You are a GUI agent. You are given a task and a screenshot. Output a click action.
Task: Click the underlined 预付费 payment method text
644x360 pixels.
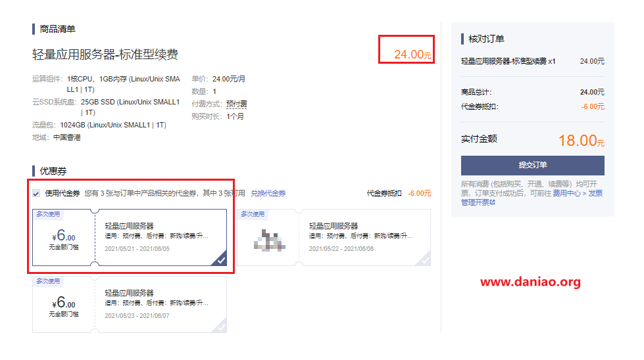[x=236, y=104]
